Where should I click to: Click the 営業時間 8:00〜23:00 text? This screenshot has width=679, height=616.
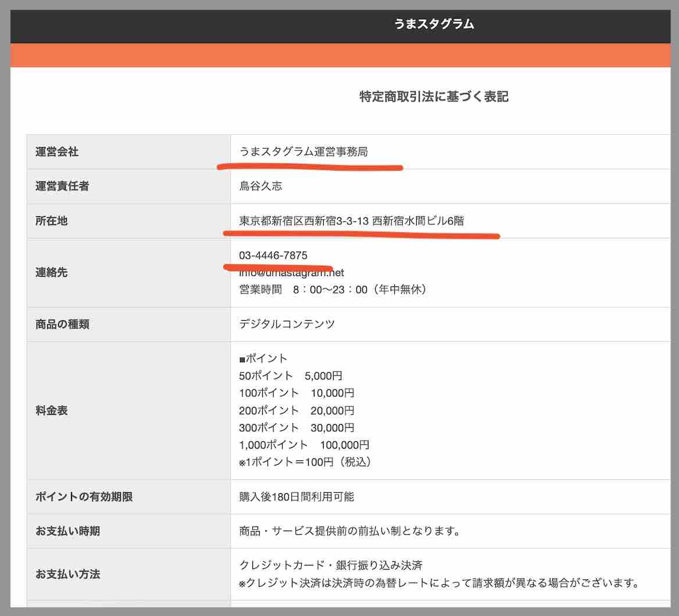point(333,289)
